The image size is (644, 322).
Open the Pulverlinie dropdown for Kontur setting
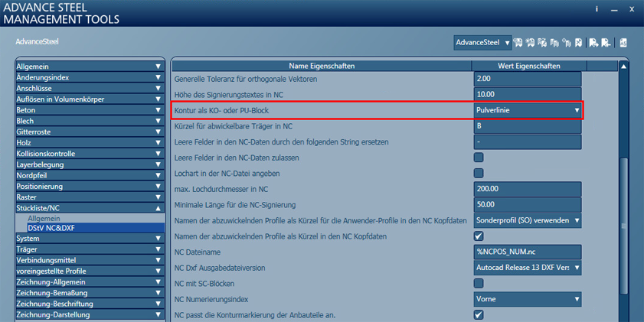pos(528,110)
